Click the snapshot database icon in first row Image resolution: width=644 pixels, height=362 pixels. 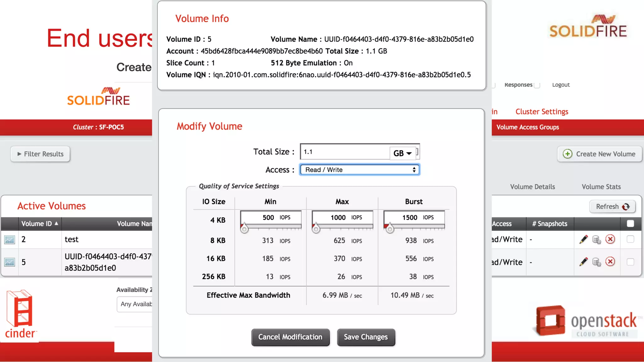597,240
